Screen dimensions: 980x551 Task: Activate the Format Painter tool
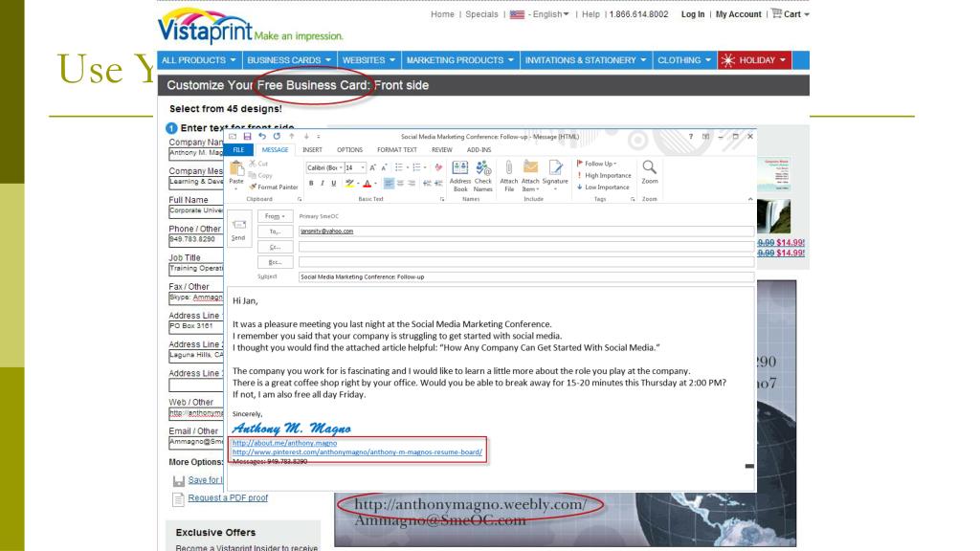click(x=273, y=187)
